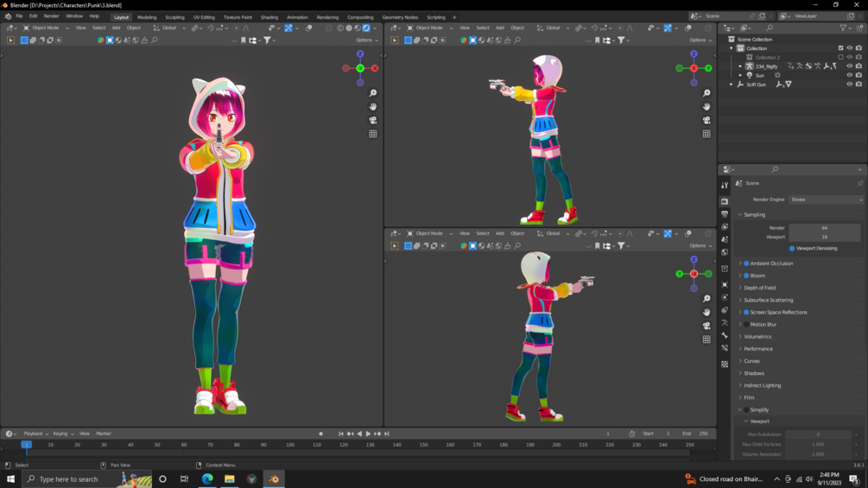Click new collection icon in outliner
868x488 pixels.
tap(859, 28)
